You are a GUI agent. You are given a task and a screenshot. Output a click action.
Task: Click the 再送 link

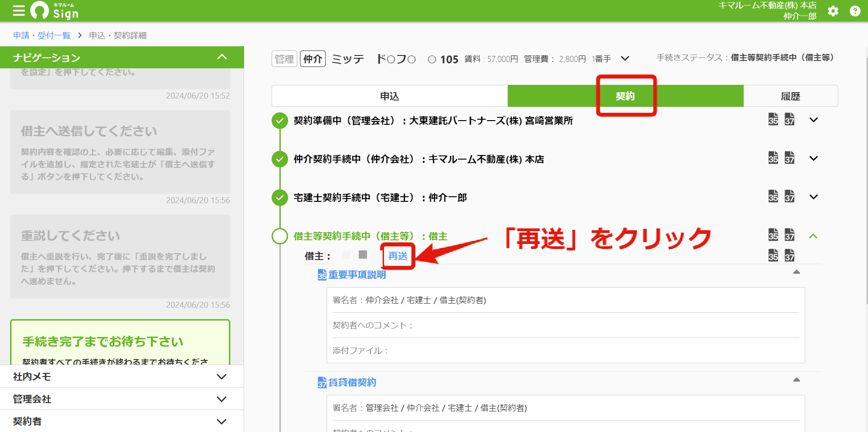click(398, 256)
